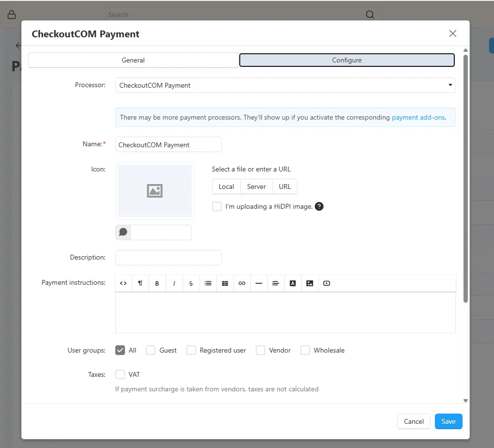Apply strikethrough formatting in editor toolbar
The width and height of the screenshot is (494, 448).
click(191, 283)
